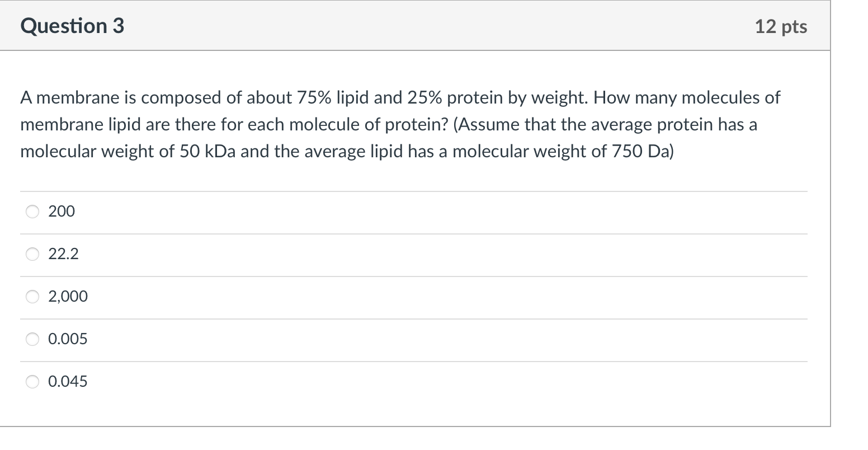Click '50 kDa' in the question text

(x=208, y=152)
